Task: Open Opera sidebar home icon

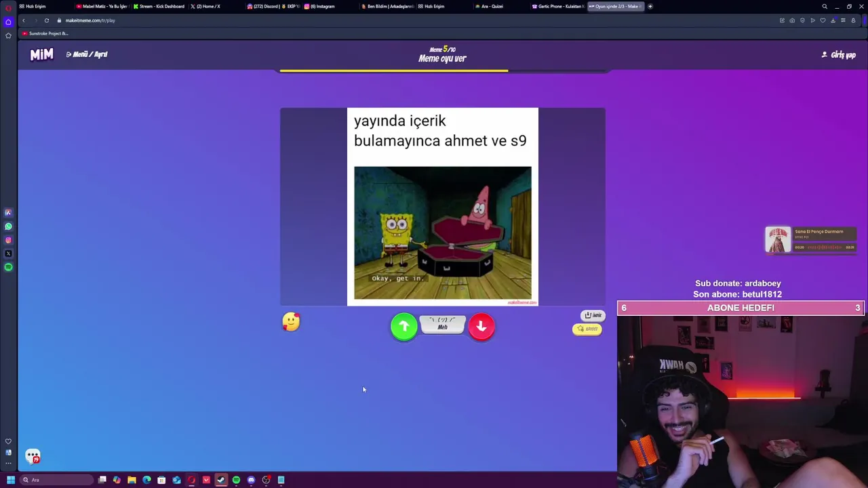Action: (x=8, y=22)
